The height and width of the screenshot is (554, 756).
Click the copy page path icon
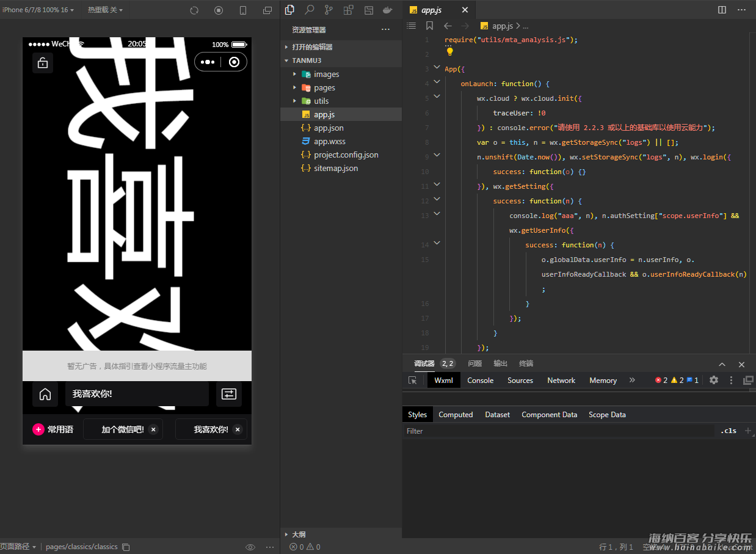(126, 547)
